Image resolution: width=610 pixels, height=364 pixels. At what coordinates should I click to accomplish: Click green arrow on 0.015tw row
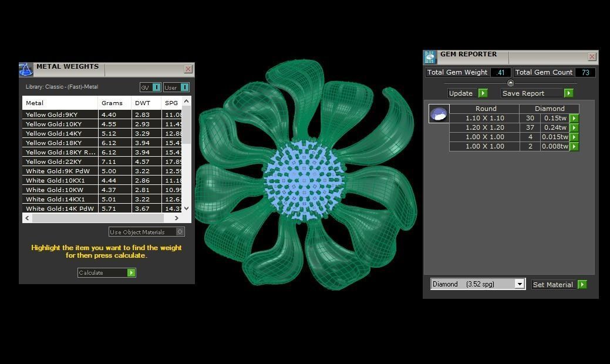574,137
